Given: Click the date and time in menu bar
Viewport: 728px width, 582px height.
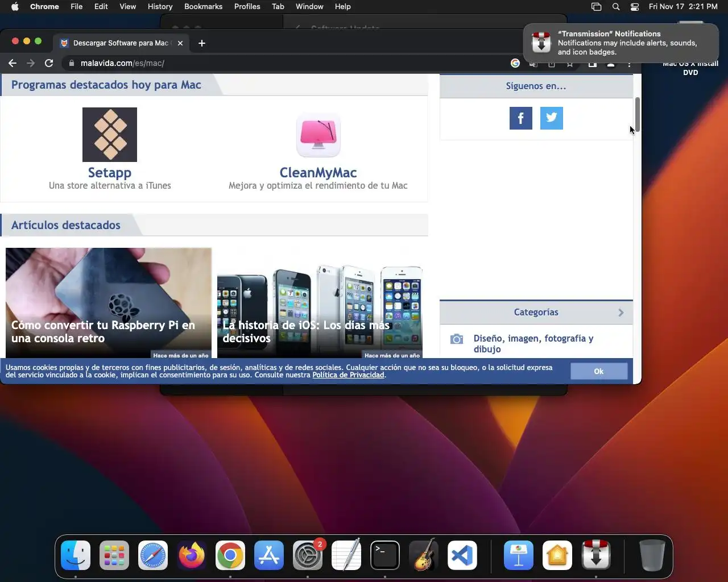Looking at the screenshot, I should [x=683, y=6].
